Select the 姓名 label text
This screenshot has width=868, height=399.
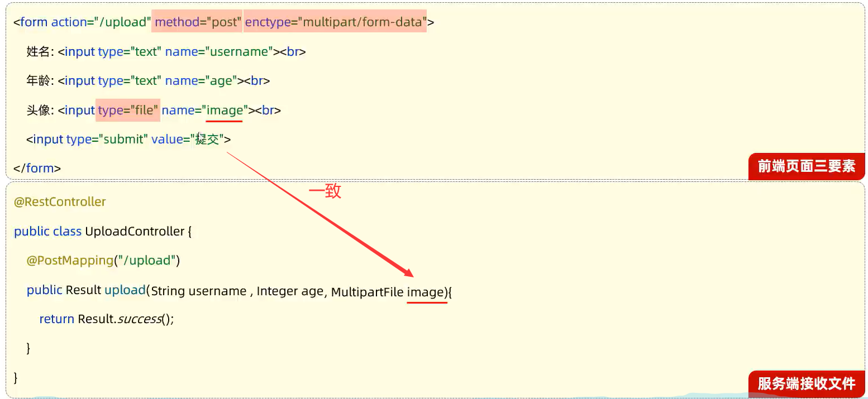coord(39,52)
